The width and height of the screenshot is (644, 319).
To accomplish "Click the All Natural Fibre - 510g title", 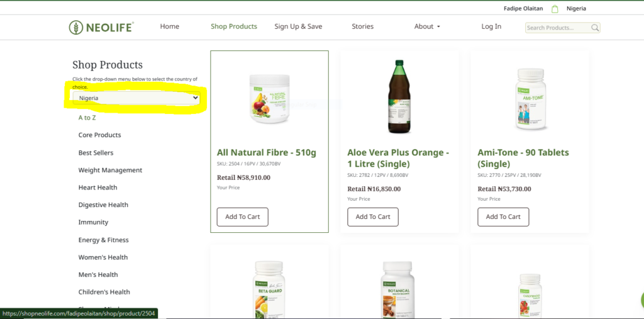I will click(x=267, y=152).
